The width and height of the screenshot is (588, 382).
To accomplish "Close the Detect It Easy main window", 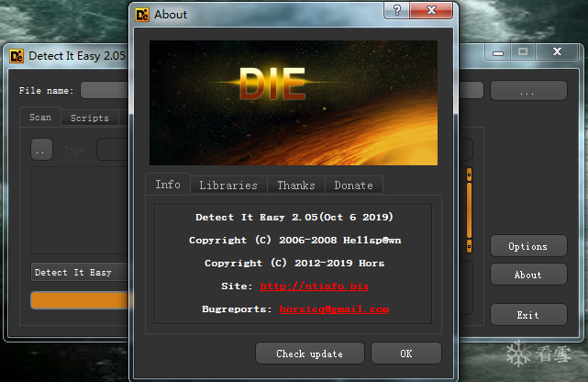I will pyautogui.click(x=557, y=52).
